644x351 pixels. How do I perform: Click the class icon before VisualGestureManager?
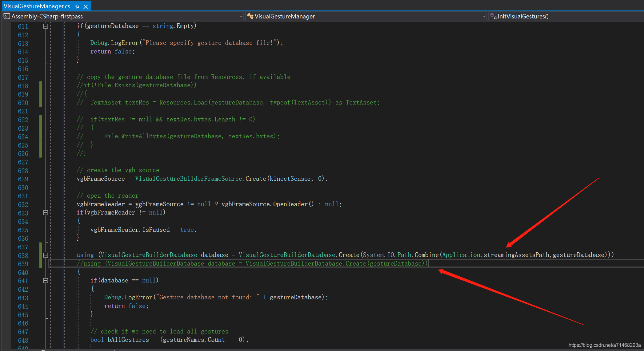coord(250,16)
